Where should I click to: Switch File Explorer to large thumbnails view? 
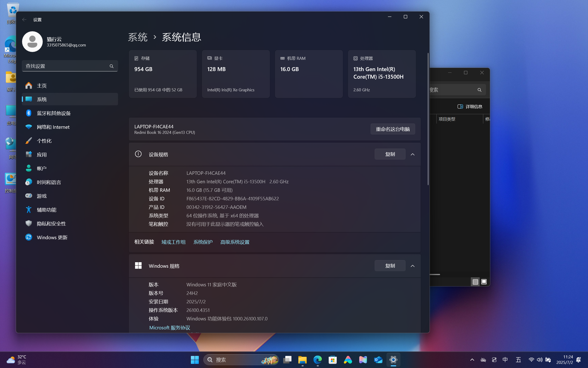(484, 282)
